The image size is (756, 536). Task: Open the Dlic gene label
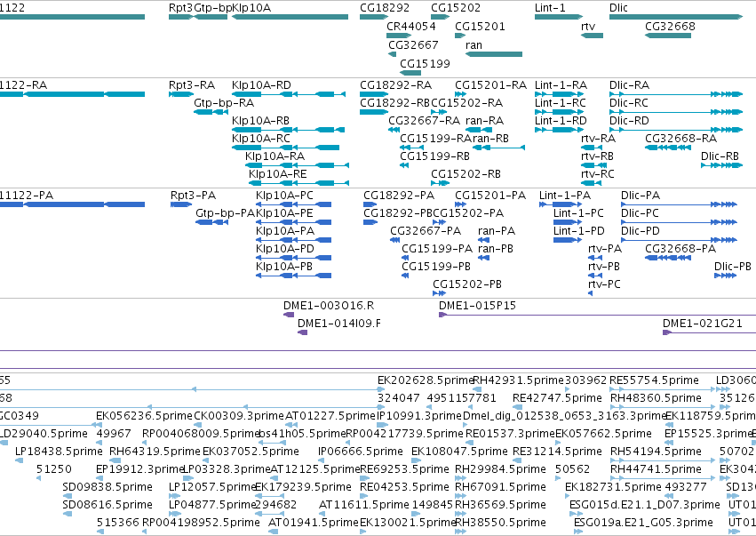618,8
